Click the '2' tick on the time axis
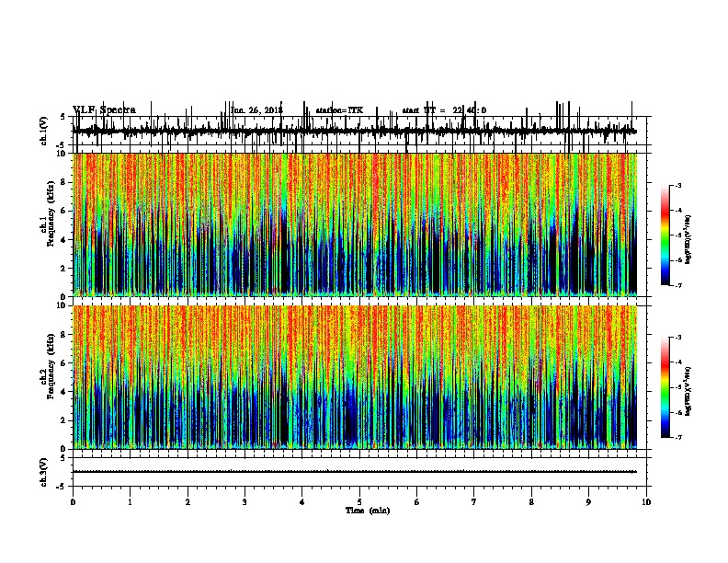728x563 pixels. 188,502
